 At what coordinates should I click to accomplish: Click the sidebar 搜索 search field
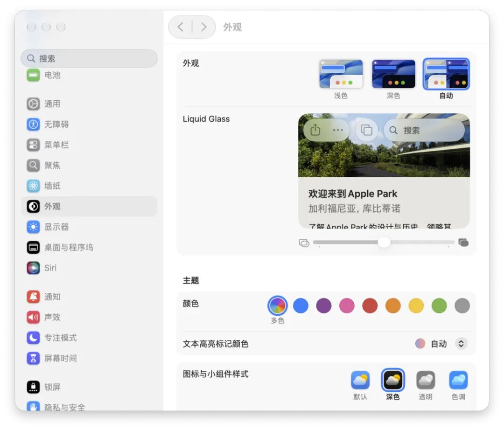click(89, 58)
